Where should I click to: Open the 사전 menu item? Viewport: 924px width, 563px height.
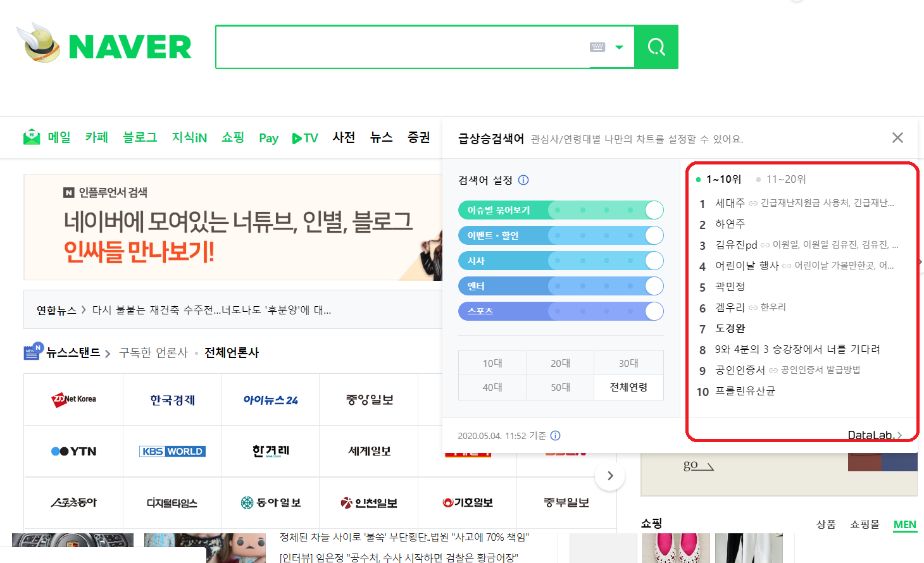344,137
